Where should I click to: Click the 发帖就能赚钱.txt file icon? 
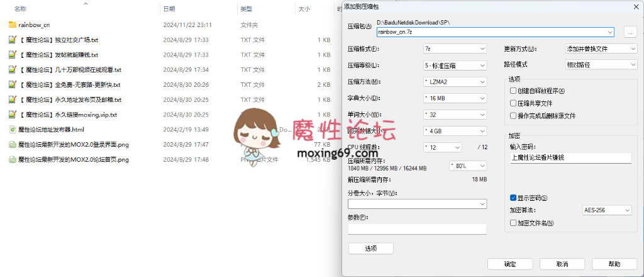tap(13, 55)
